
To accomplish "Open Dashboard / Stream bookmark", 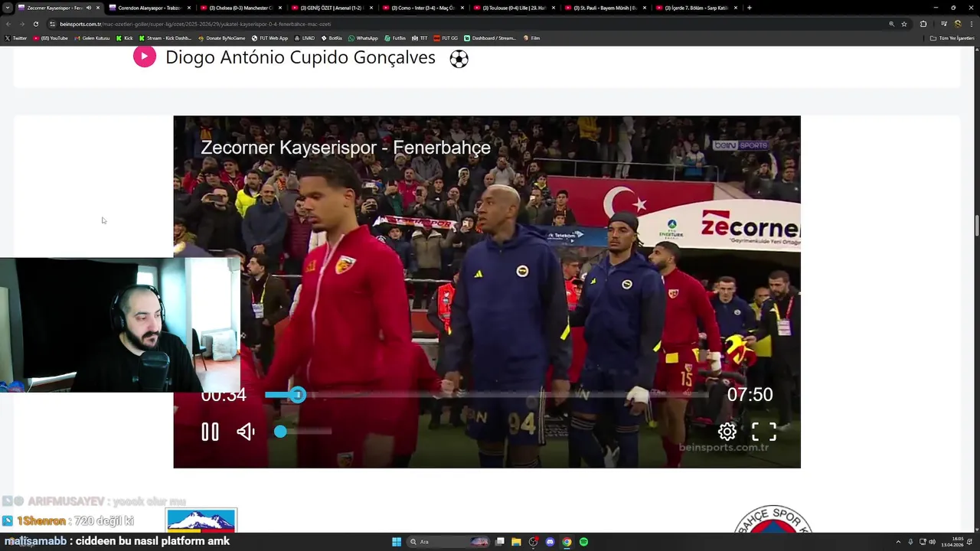I will point(492,38).
